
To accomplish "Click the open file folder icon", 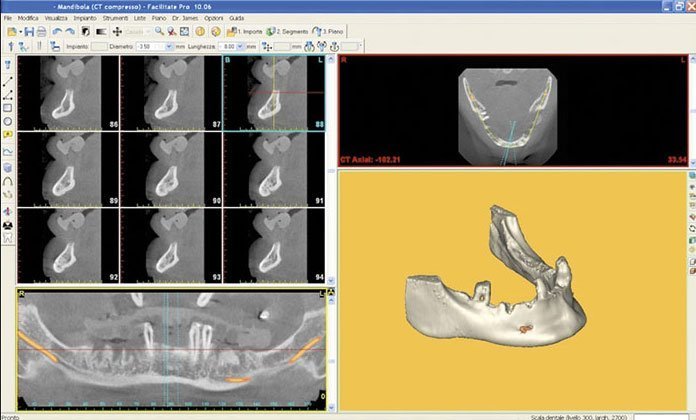I will pos(12,32).
